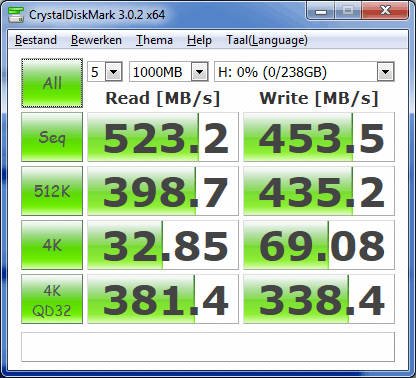Screen dimensions: 416x378
Task: Minimize the CrystalDiskMark window
Action: pos(321,11)
